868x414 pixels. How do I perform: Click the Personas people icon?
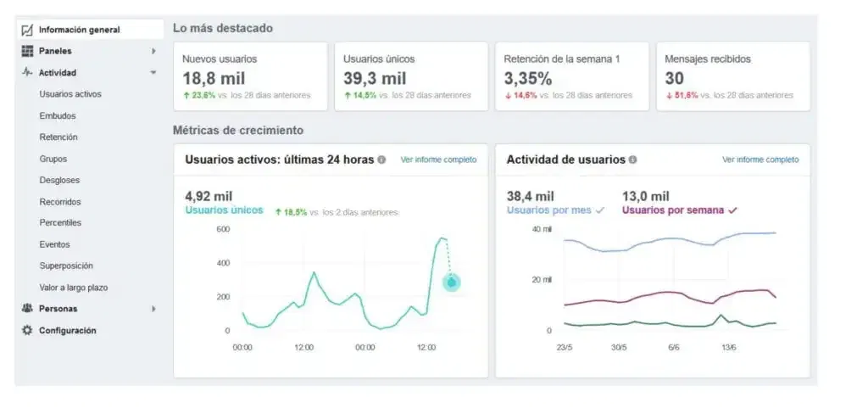(x=27, y=309)
